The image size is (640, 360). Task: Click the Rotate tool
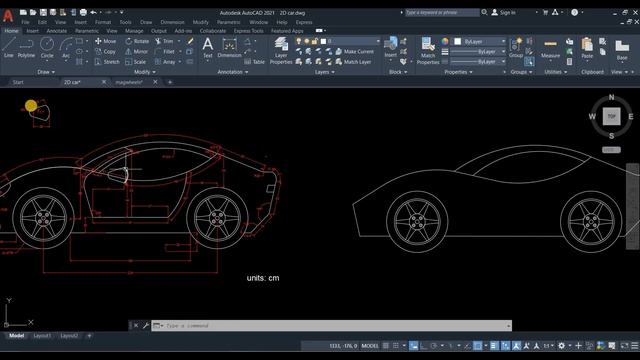coord(137,41)
